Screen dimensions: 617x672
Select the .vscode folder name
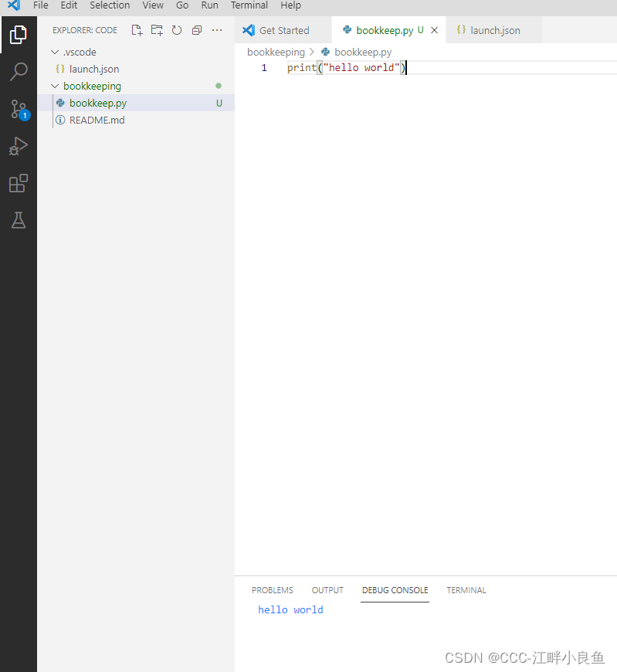(x=80, y=53)
